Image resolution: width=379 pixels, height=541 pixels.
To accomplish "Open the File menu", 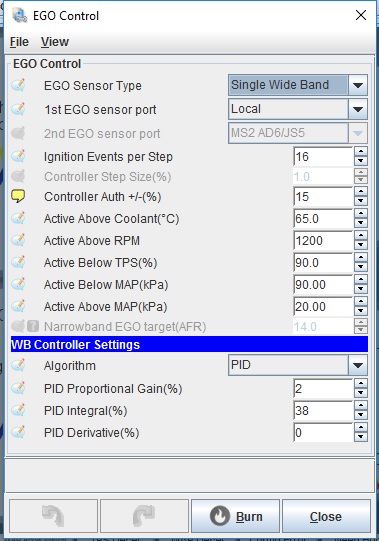I will (19, 42).
